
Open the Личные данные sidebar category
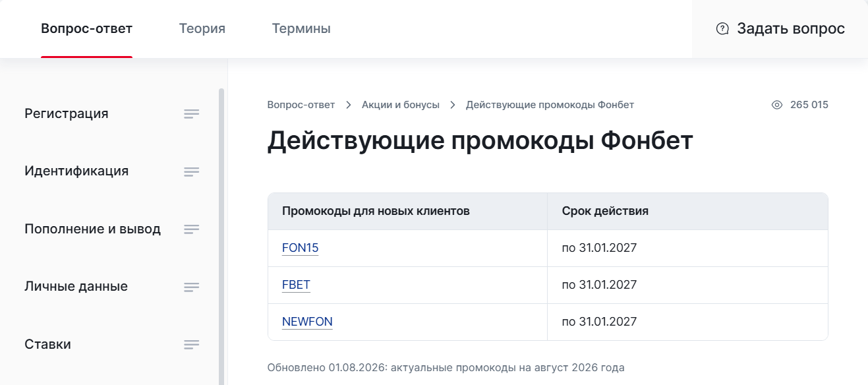tap(76, 287)
